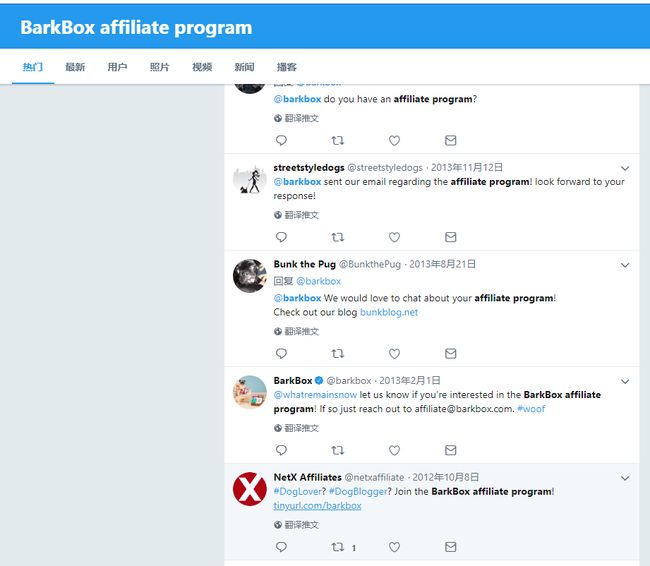Reply to the 'do you have an affiliate program' tweet
The image size is (650, 566).
coord(281,140)
